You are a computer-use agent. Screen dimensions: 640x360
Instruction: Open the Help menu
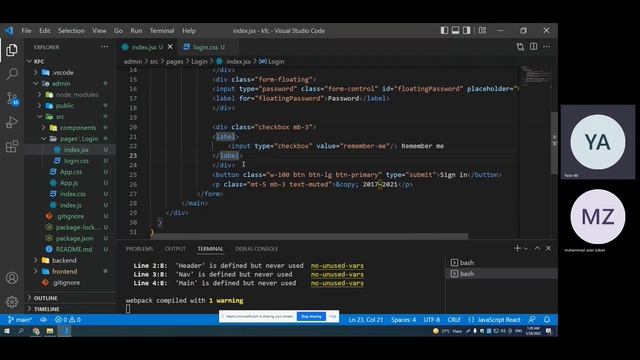(189, 31)
